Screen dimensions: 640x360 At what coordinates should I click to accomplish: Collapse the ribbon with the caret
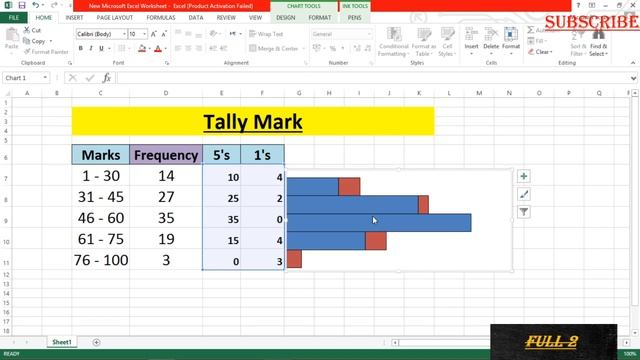pos(633,63)
